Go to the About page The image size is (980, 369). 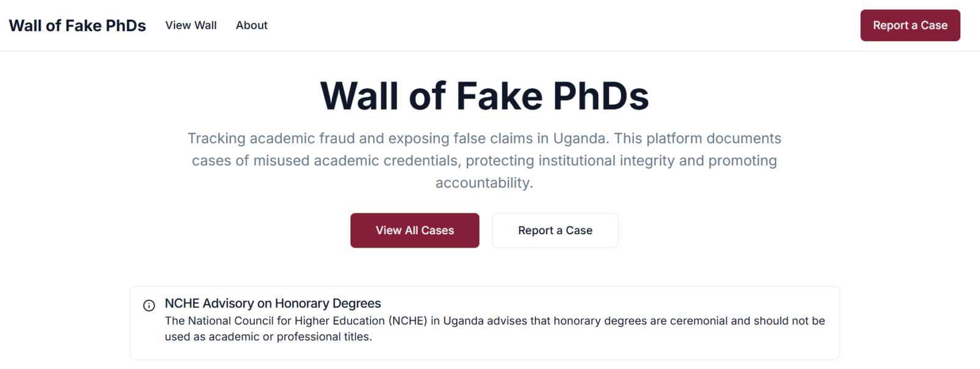point(252,26)
